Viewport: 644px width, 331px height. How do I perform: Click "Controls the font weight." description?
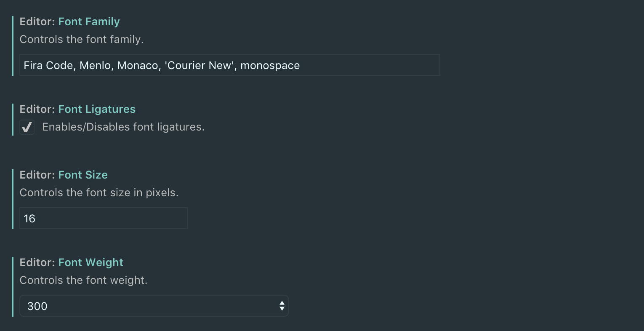[x=83, y=280]
